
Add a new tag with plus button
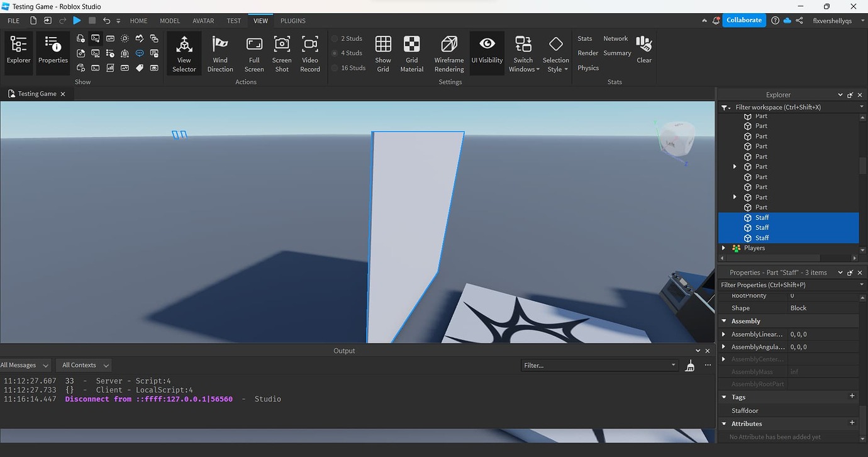852,397
